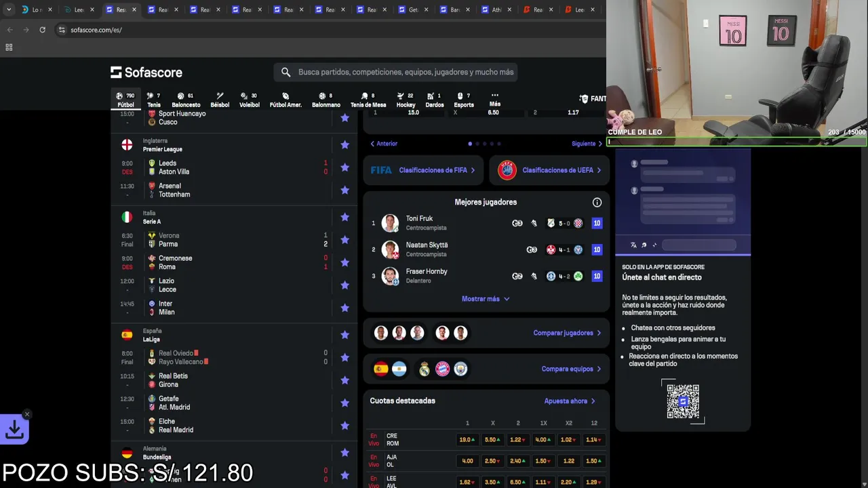Open Comparar jugadores link
The image size is (868, 488).
coord(567,333)
